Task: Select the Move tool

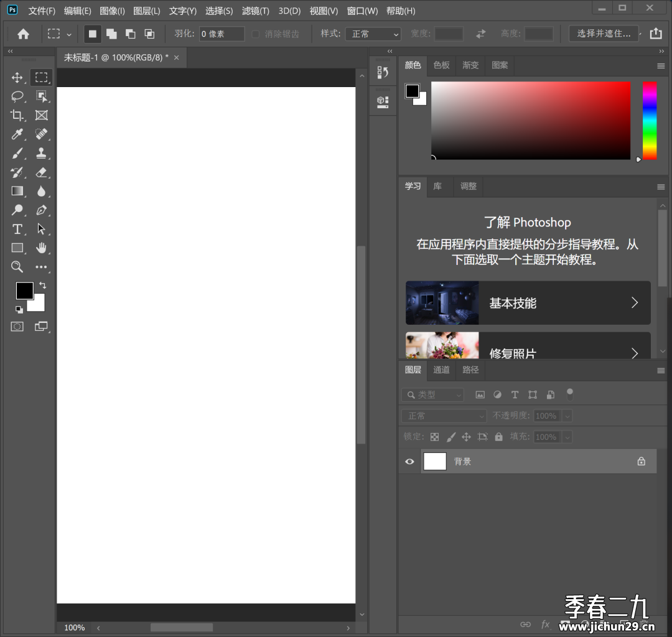Action: tap(17, 78)
